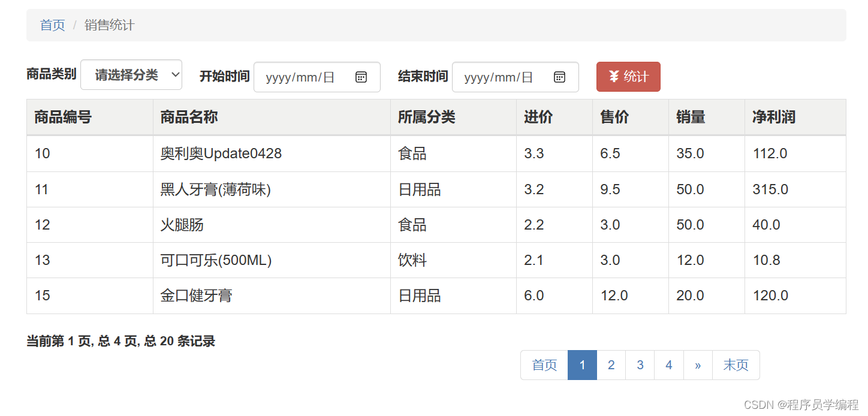Click product number 11 cell
This screenshot has width=868, height=416.
click(90, 189)
